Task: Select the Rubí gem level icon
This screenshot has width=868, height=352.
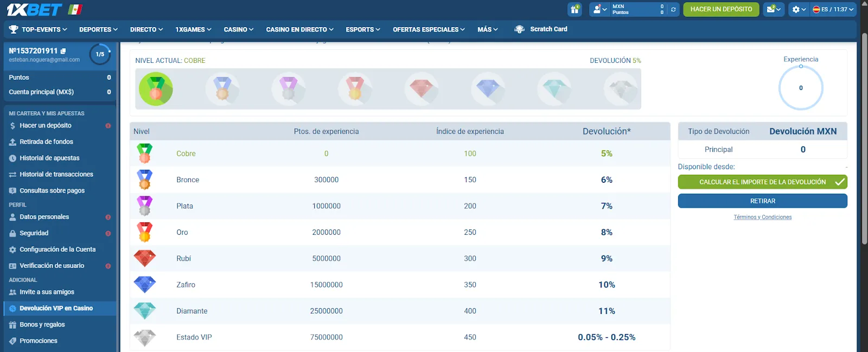Action: coord(421,88)
